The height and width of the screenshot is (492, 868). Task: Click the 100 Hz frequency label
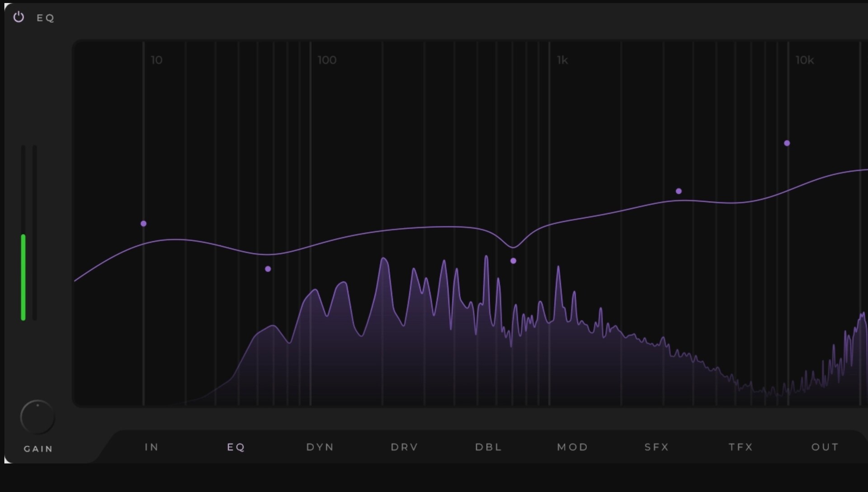point(327,60)
